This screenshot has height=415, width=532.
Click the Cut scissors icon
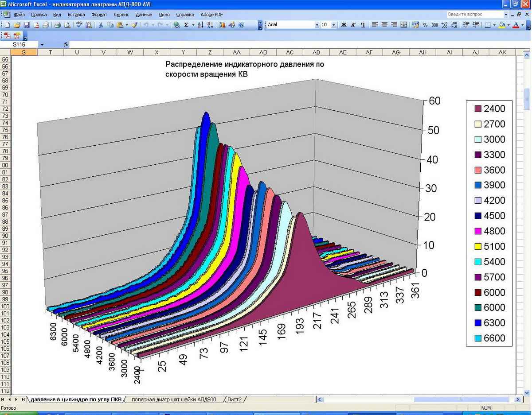[x=101, y=25]
